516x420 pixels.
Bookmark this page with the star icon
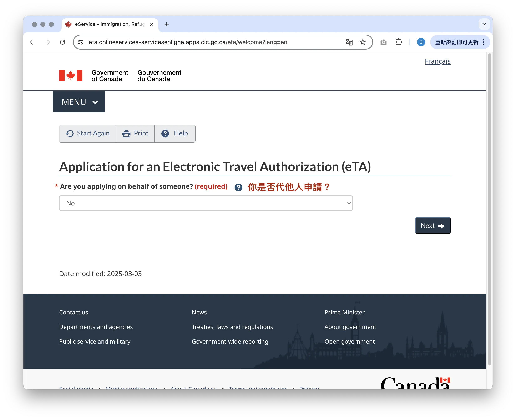click(x=363, y=42)
